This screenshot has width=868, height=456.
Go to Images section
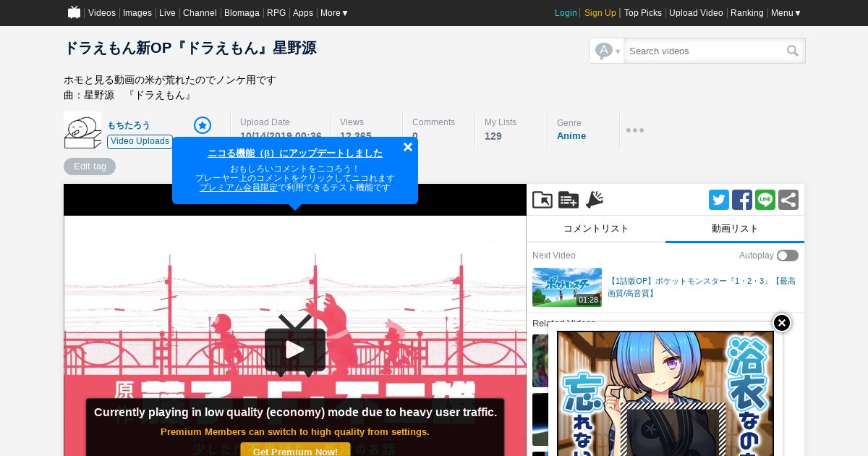[x=137, y=13]
